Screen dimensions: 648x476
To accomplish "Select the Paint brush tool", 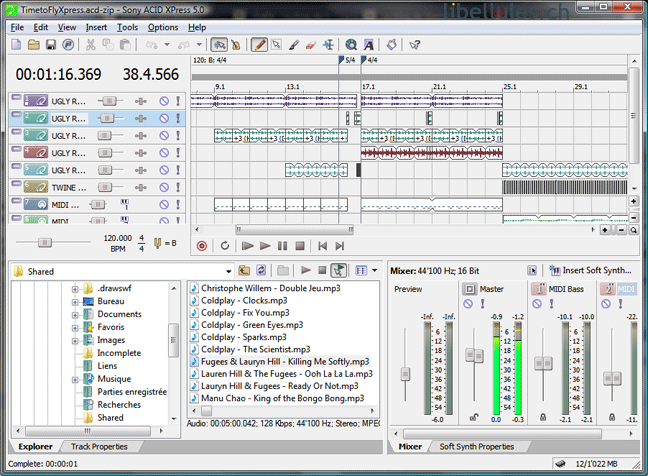I will point(294,45).
